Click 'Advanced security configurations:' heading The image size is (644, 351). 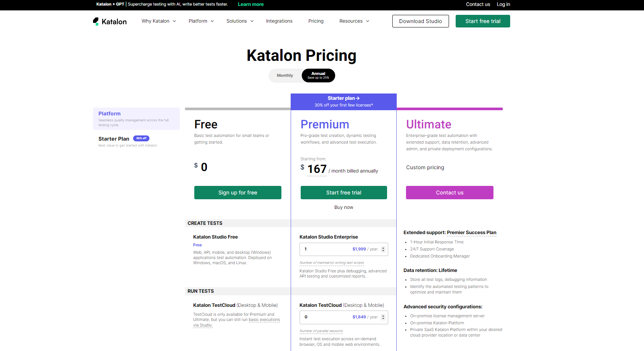(x=443, y=307)
